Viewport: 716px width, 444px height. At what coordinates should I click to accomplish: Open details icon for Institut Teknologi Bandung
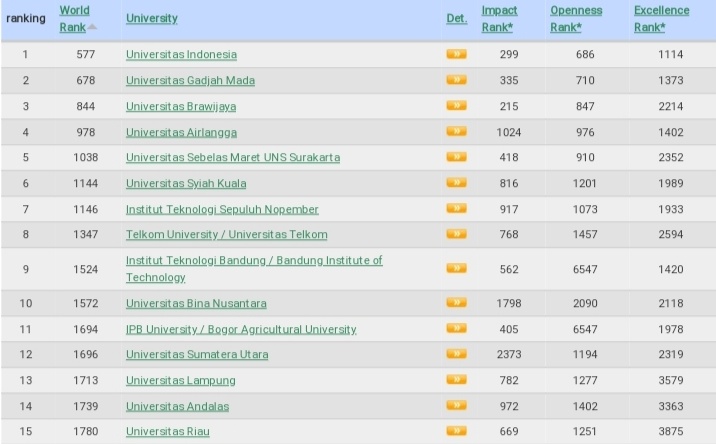click(456, 268)
